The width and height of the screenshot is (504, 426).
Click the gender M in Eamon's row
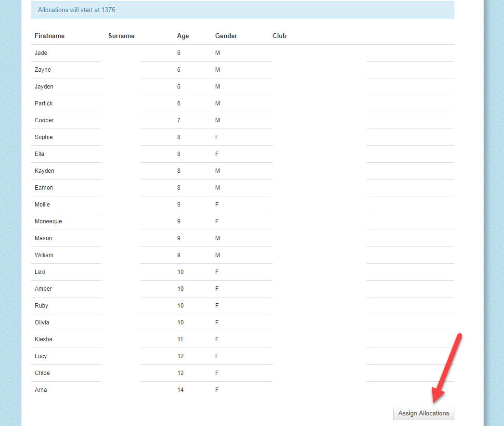tap(218, 187)
